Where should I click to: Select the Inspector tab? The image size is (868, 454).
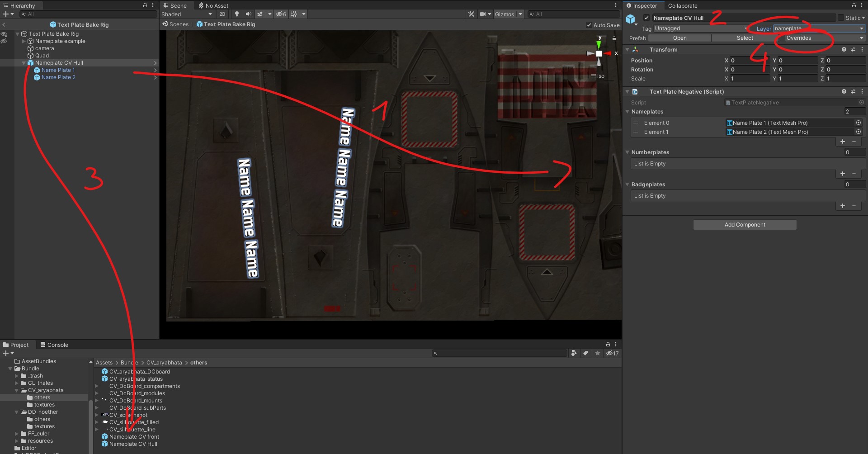[x=642, y=5]
